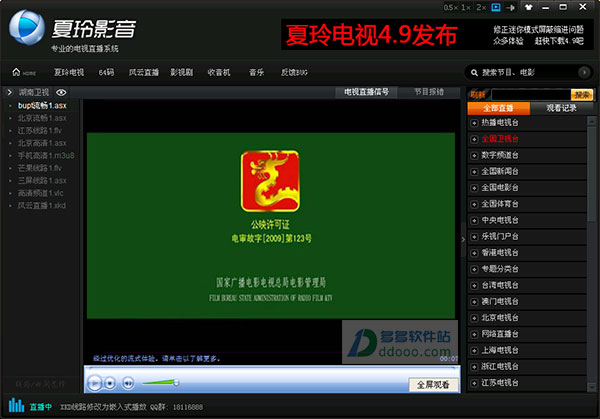Expand 热播电视台 with its plus icon

(474, 123)
